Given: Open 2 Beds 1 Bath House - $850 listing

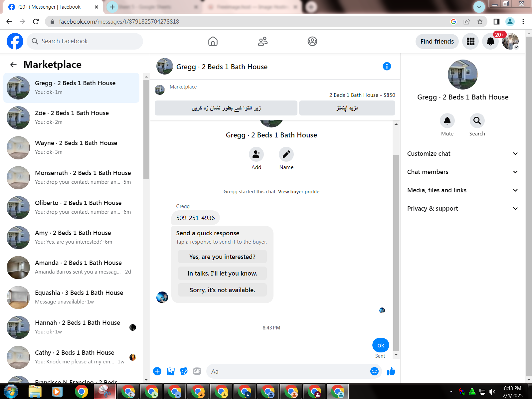Looking at the screenshot, I should pos(362,95).
